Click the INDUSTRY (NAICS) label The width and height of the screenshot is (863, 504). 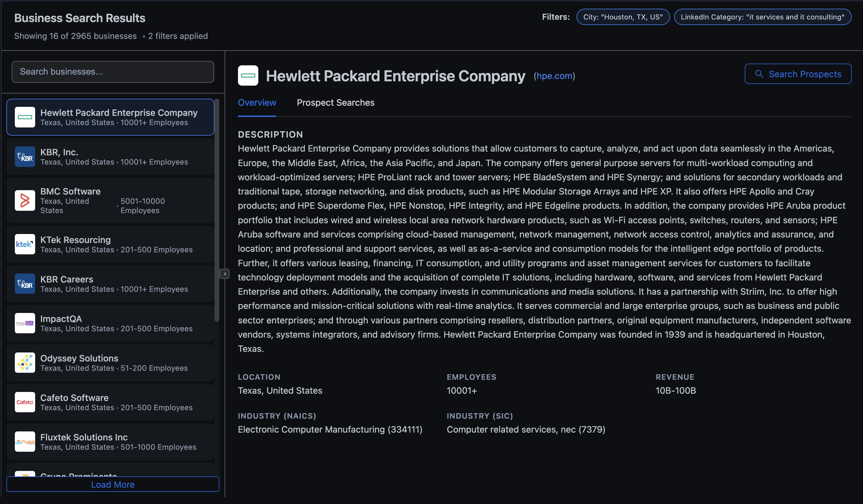pyautogui.click(x=277, y=416)
